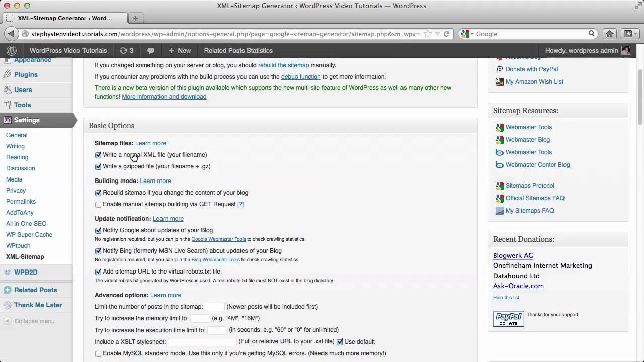Toggle Notify Google about updates checkbox
Screen dimensions: 644x362
coord(98,230)
